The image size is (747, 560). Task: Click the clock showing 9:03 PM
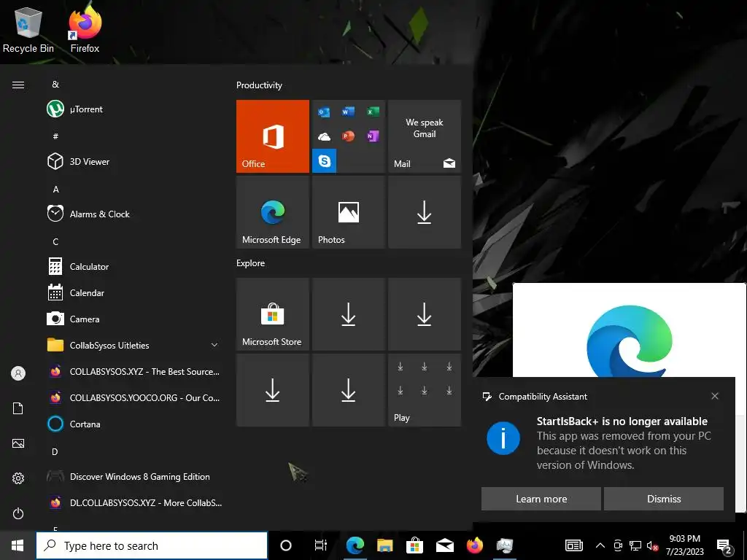pyautogui.click(x=684, y=545)
